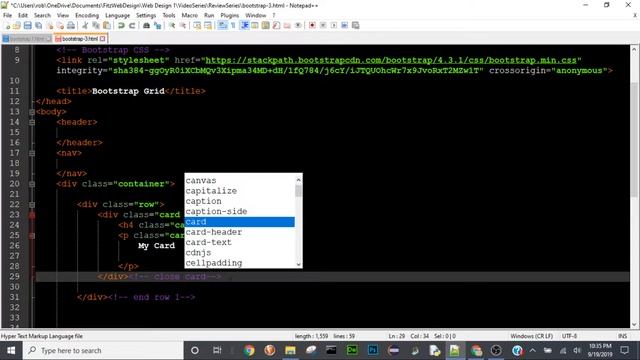This screenshot has height=360, width=640.
Task: Choose 'cellpadding' from autocomplete list
Action: 240,263
